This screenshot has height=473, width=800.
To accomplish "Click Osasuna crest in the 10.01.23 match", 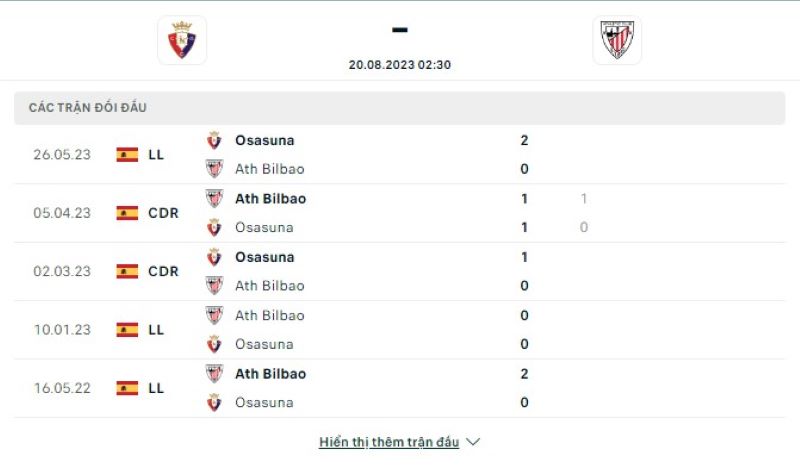I will point(214,344).
